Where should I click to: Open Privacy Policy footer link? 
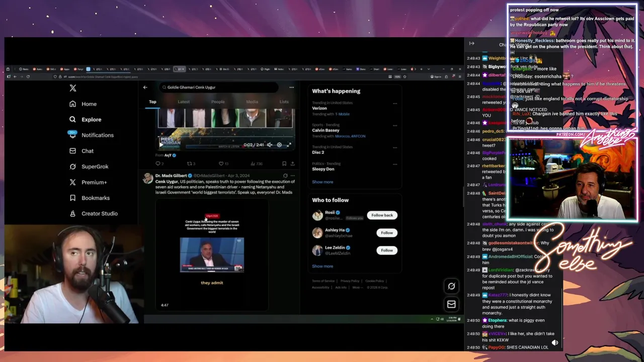[350, 281]
